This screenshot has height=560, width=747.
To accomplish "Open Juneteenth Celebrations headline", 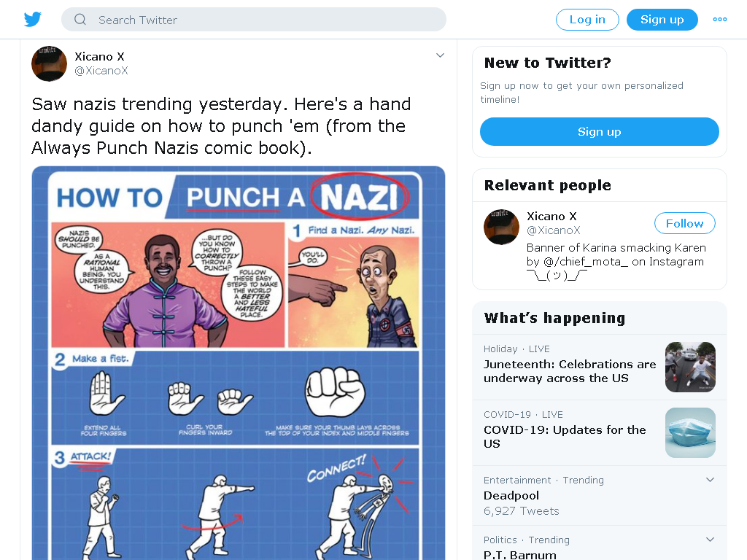I will [x=570, y=371].
